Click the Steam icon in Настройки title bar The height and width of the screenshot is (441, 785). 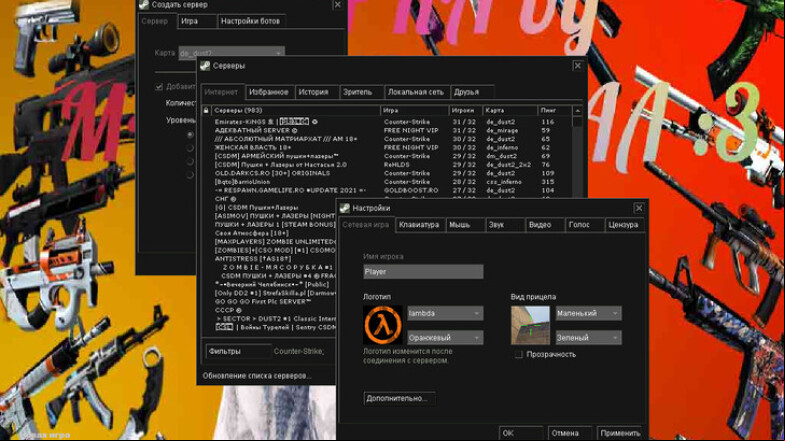click(x=344, y=208)
